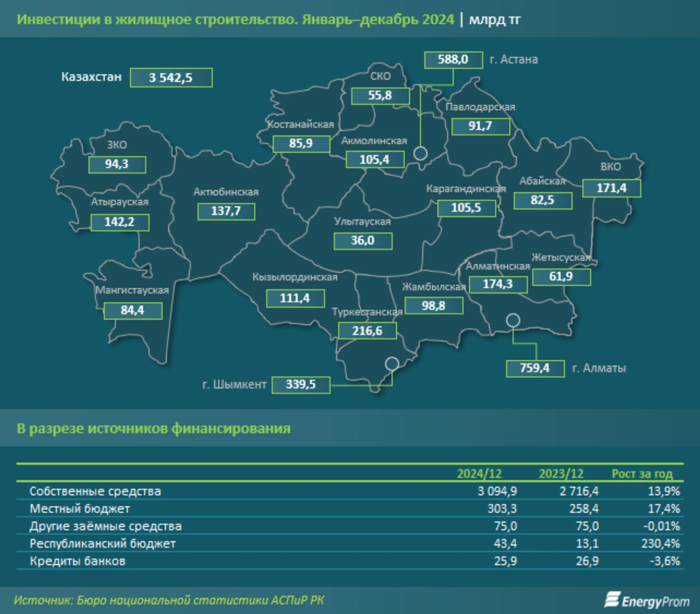Click the Almaty city circle marker
The width and height of the screenshot is (700, 614).
513,320
